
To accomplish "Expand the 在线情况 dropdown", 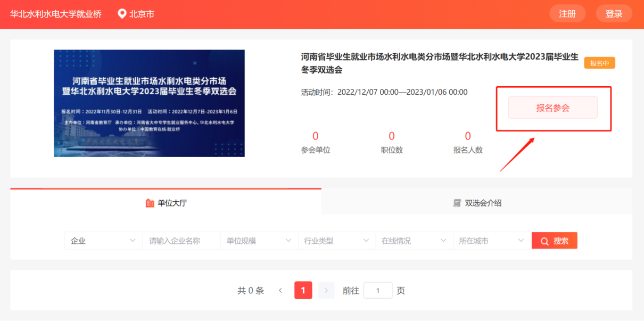I will [x=414, y=240].
